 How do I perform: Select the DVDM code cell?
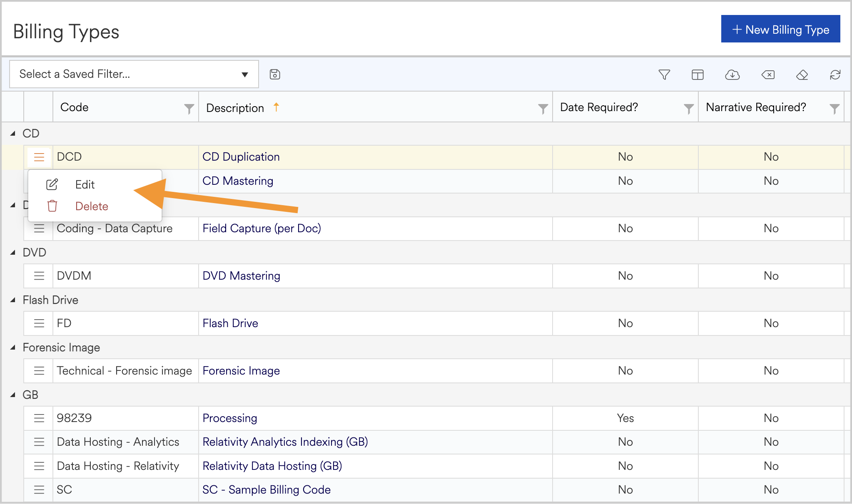126,276
